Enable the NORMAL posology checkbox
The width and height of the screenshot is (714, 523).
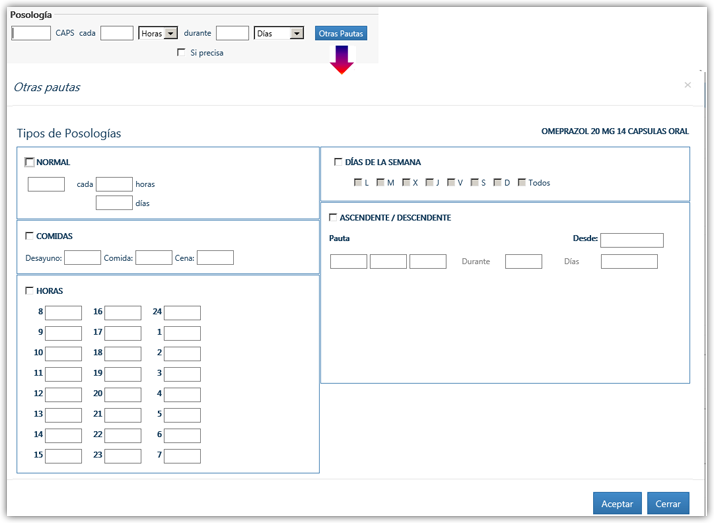click(x=29, y=162)
